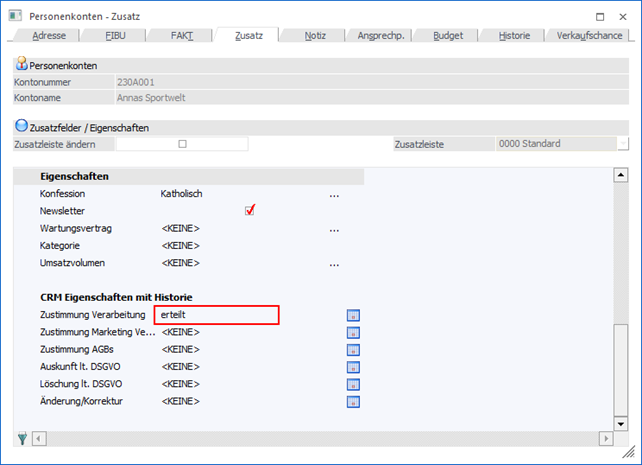Open history for Auskunft lt. DSGVO
The width and height of the screenshot is (642, 465).
[353, 366]
